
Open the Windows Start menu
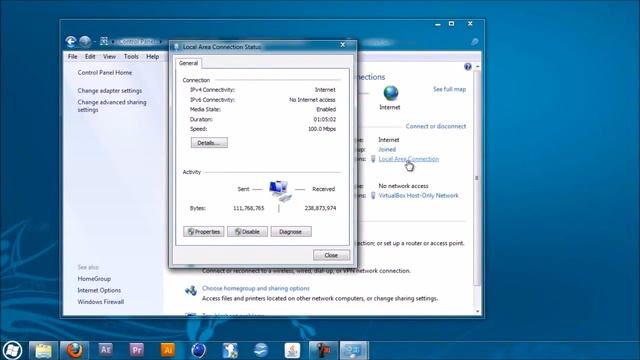tap(12, 351)
